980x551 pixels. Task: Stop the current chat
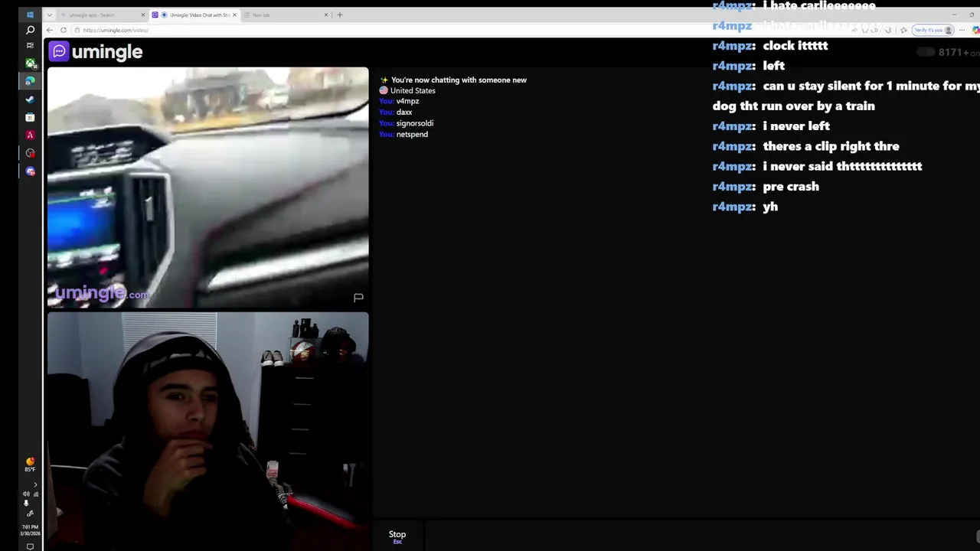click(x=397, y=536)
